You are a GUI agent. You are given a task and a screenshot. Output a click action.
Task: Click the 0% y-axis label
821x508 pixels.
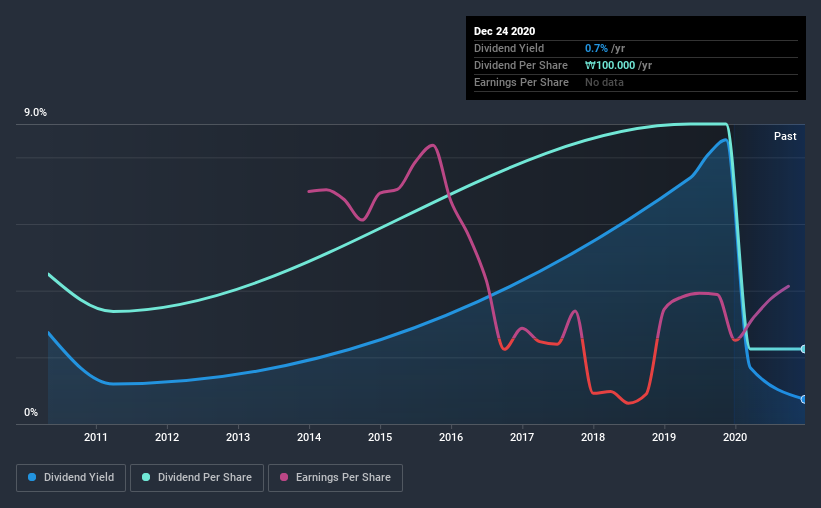[31, 413]
